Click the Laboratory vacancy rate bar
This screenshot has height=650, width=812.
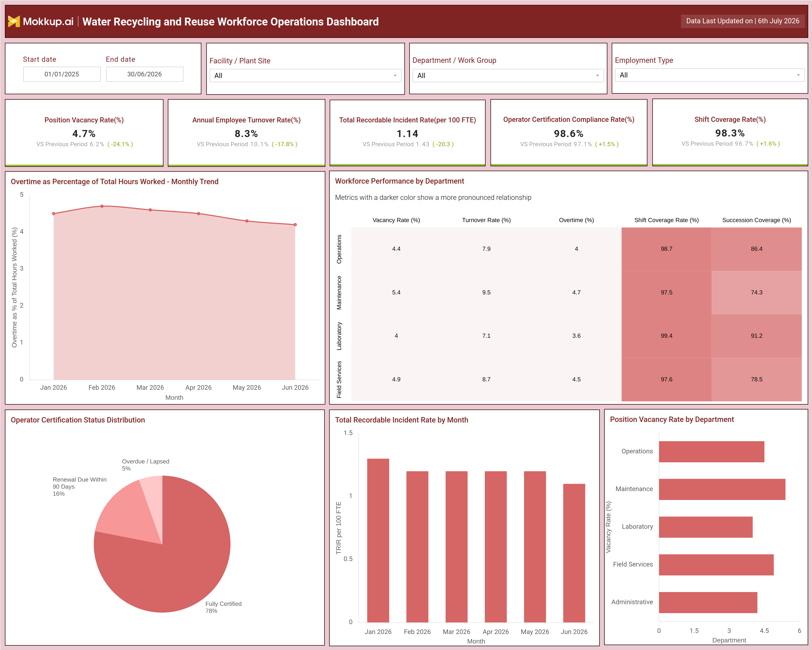tap(706, 527)
